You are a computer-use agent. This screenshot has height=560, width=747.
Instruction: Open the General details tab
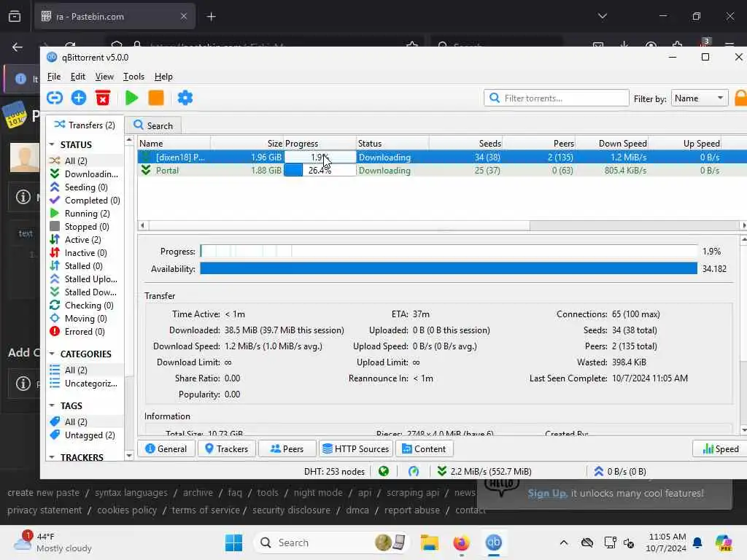166,449
